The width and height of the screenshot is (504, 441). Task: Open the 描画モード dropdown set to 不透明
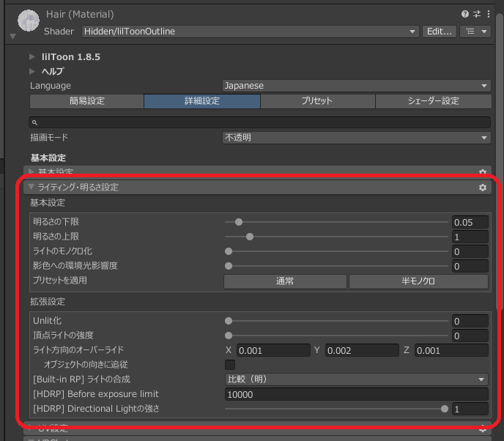(x=357, y=138)
